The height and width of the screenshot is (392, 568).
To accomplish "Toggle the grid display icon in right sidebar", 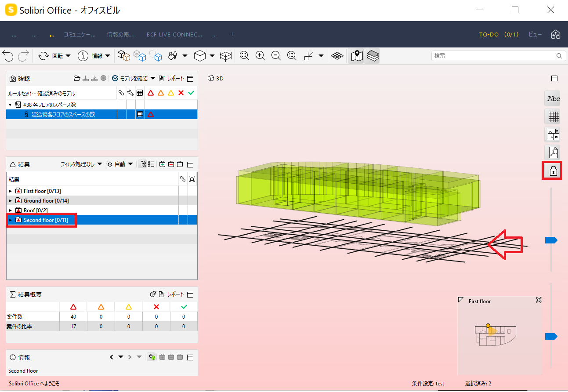I will click(553, 116).
